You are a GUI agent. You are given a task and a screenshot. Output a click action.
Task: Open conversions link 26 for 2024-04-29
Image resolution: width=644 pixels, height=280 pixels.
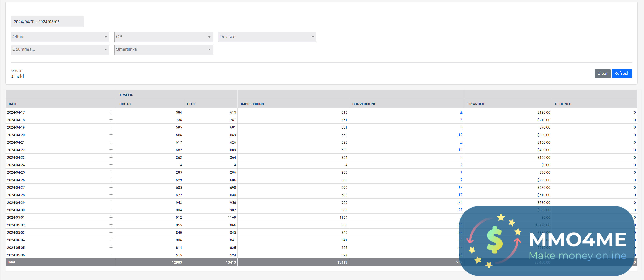coord(460,202)
